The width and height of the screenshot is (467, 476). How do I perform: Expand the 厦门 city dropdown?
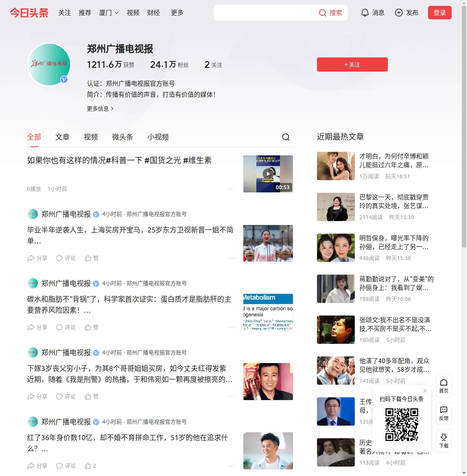tap(109, 13)
